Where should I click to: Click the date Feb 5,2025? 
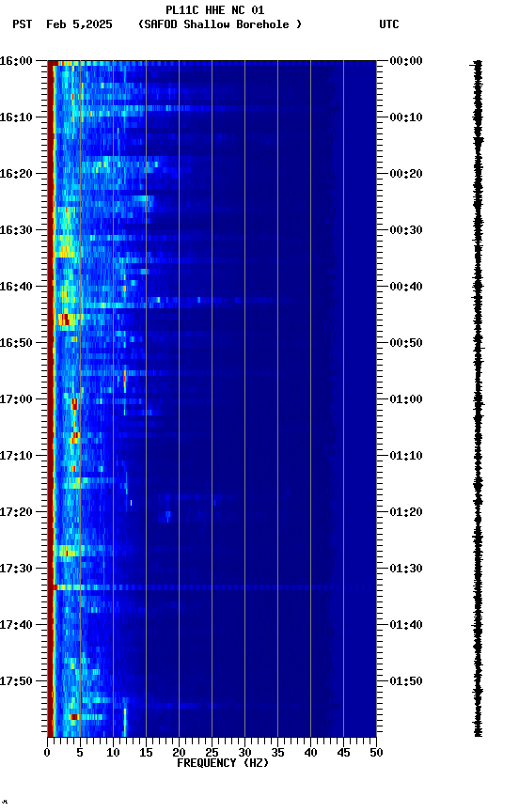point(79,24)
